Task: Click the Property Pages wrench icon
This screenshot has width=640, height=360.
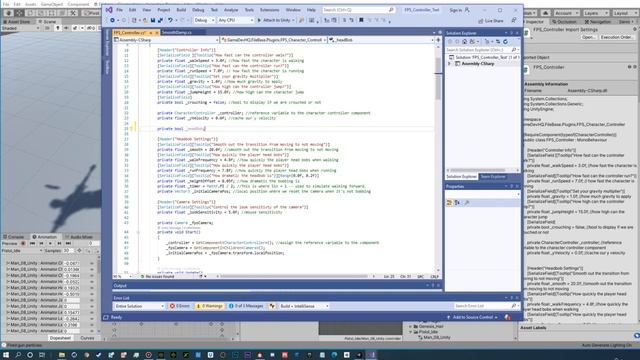Action: (x=467, y=202)
